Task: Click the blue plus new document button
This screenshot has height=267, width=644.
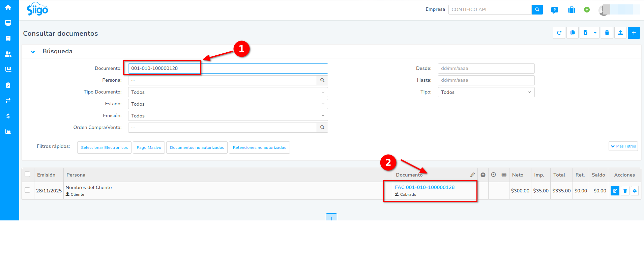Action: pyautogui.click(x=634, y=33)
